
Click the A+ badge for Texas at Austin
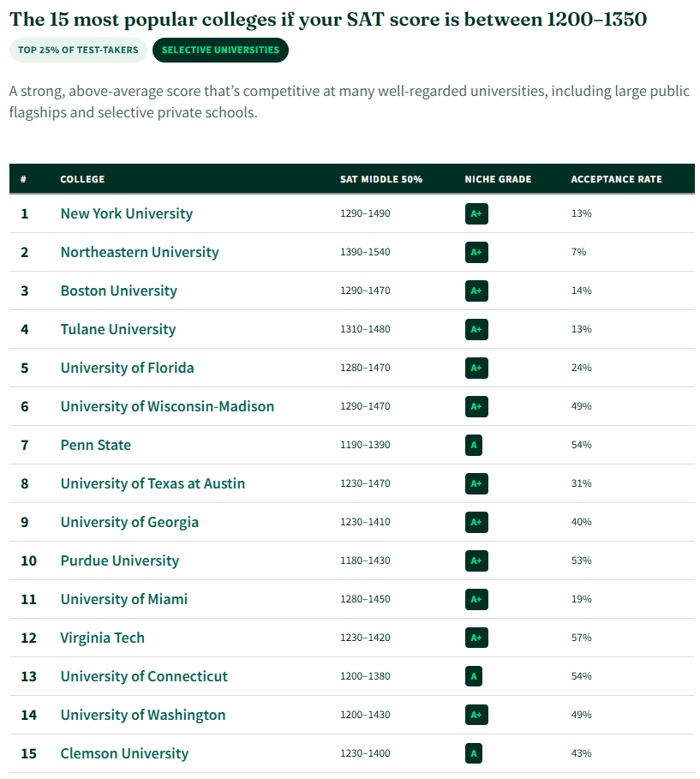point(476,484)
